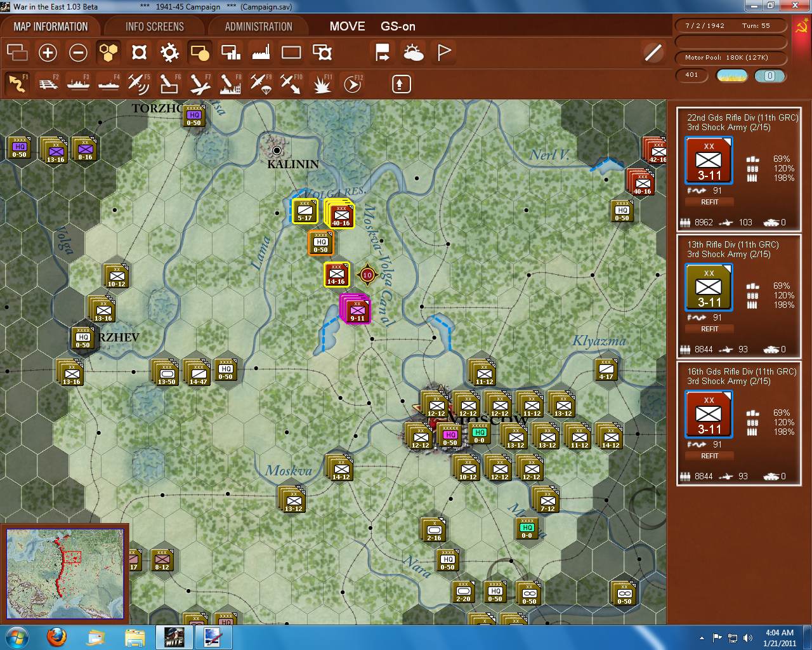Click the screen with bars overlay icon
Screen dimensions: 812x650
[x=230, y=52]
